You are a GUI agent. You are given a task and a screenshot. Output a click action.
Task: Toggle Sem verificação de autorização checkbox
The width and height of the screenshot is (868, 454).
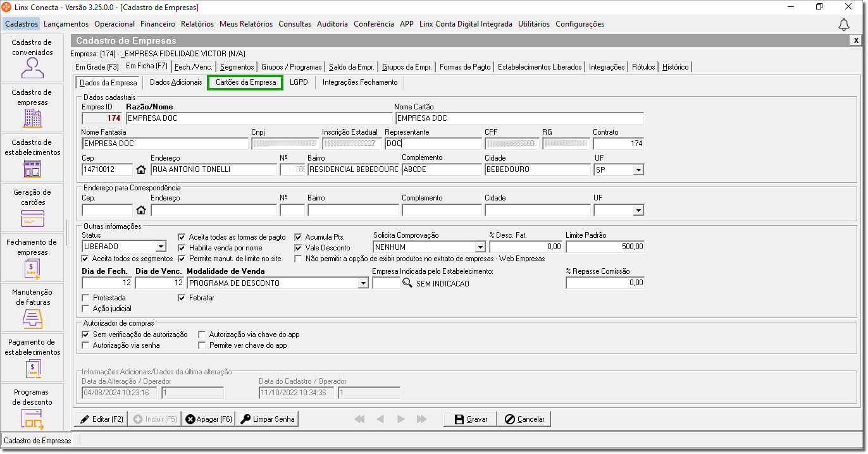[x=86, y=334]
